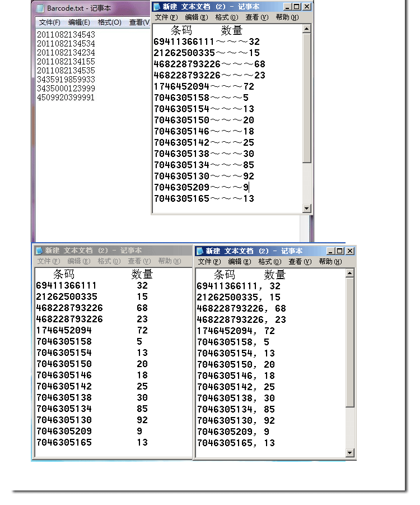This screenshot has height=505, width=420.
Task: Click row '7046305165, 13' in bottom-right Notepad
Action: pos(236,443)
